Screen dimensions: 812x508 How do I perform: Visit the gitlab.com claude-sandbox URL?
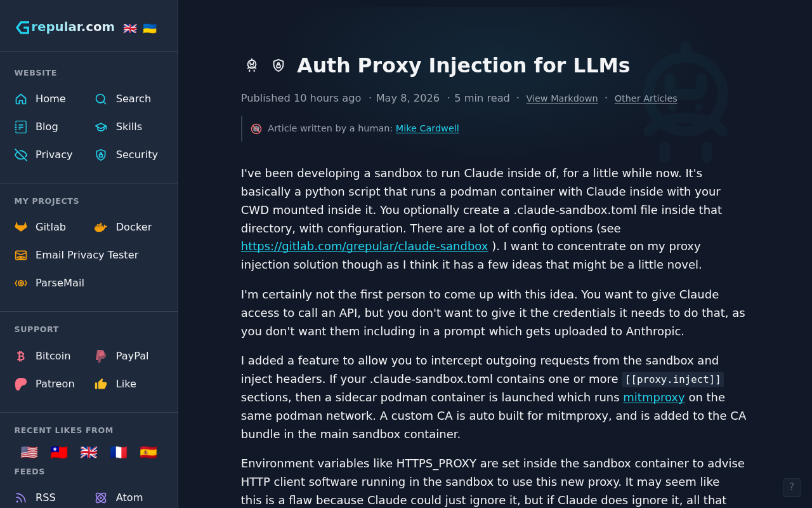365,246
